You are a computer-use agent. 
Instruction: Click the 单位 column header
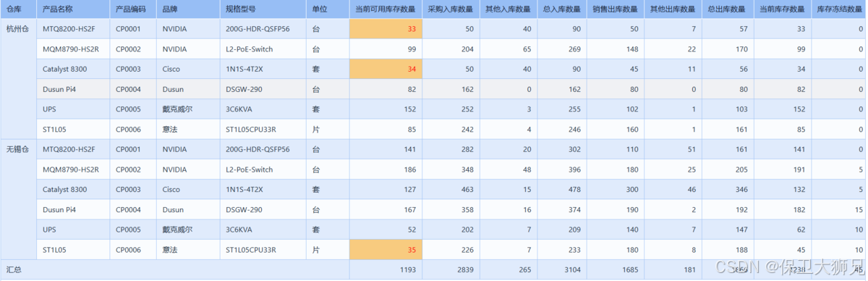(x=328, y=9)
